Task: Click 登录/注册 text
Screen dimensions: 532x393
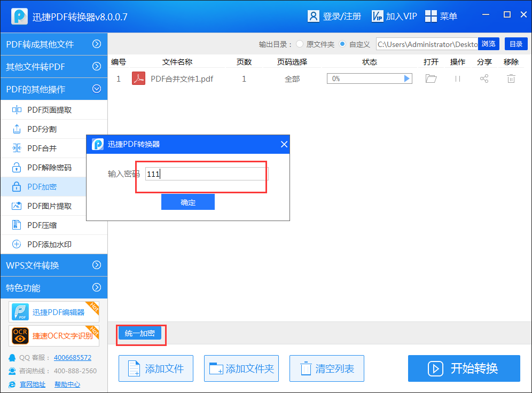Action: (x=342, y=16)
